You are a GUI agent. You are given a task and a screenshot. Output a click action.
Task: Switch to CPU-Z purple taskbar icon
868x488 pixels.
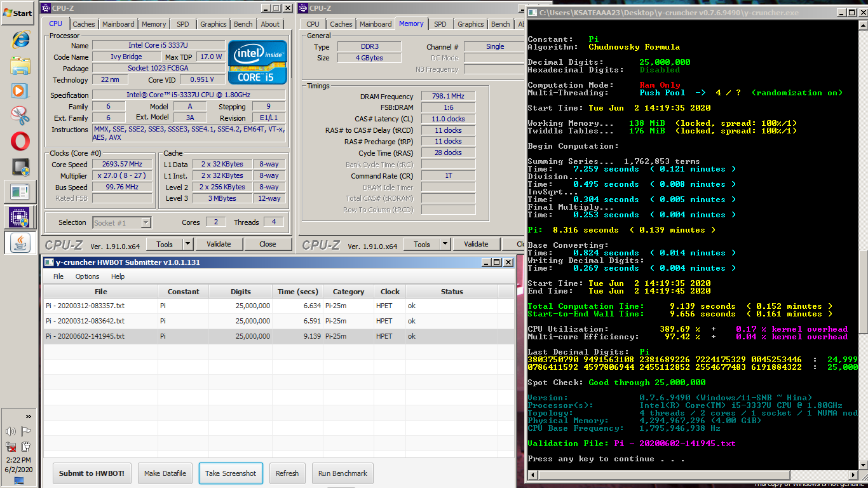point(20,217)
